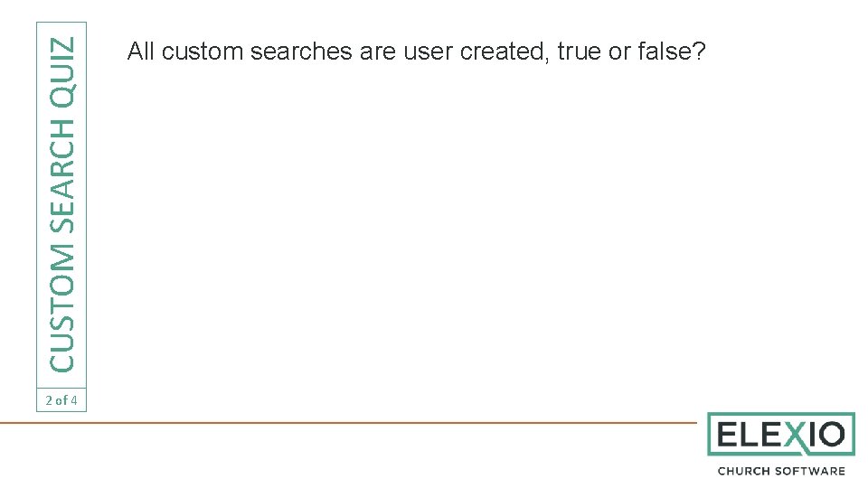
Task: Click the word "false?" in the question
Action: pyautogui.click(x=672, y=52)
